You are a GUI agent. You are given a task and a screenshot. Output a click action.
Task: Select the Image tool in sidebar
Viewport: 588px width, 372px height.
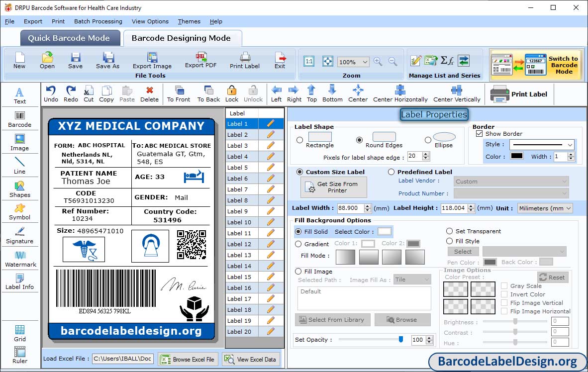point(19,143)
